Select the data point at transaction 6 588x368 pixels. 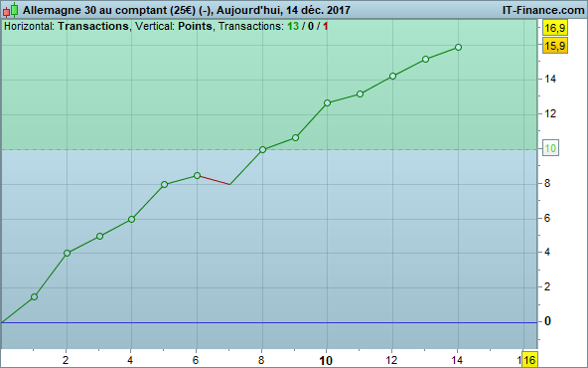point(198,175)
